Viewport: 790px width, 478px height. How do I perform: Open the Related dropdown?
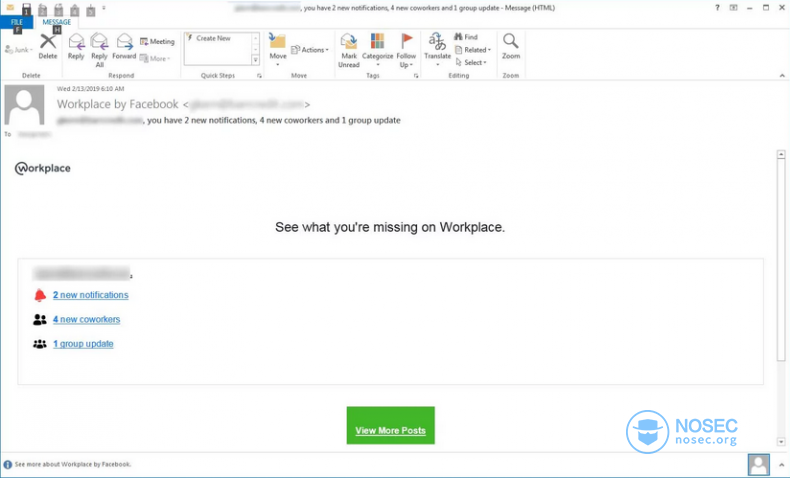pyautogui.click(x=473, y=49)
